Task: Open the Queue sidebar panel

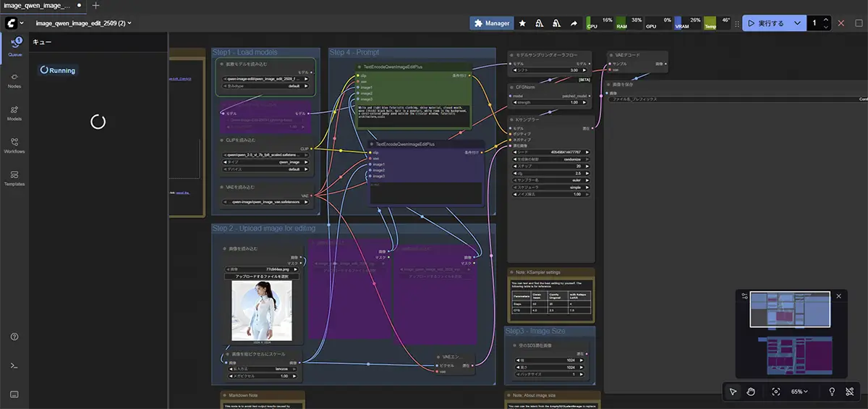Action: (x=14, y=46)
